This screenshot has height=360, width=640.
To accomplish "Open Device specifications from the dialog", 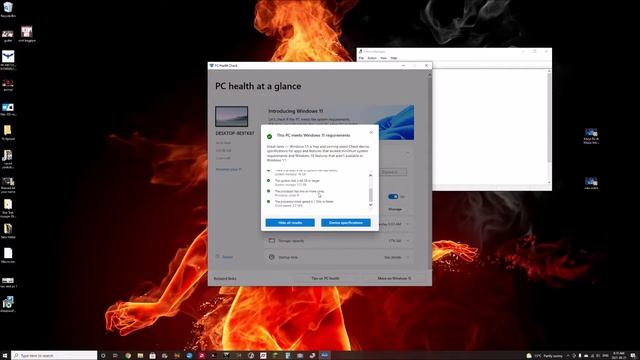I will [346, 222].
